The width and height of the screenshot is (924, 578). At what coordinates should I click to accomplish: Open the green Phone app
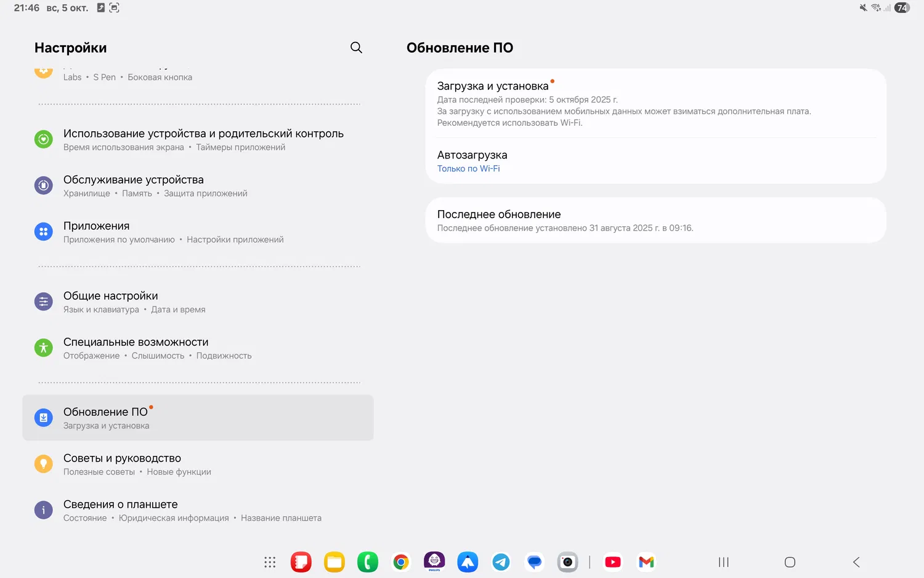[368, 562]
